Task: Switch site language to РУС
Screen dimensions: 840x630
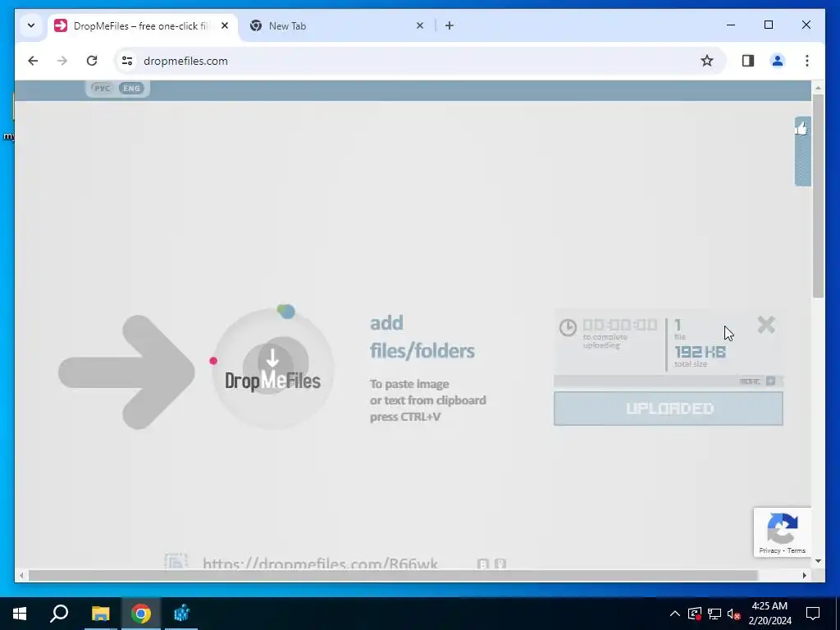Action: pos(102,89)
